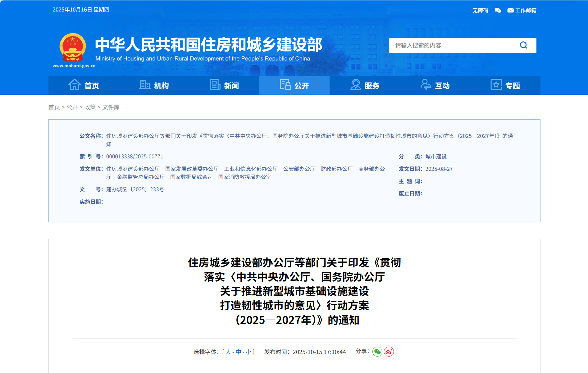The image size is (588, 373).
Task: Click the building icon beside 机构
Action: [144, 85]
